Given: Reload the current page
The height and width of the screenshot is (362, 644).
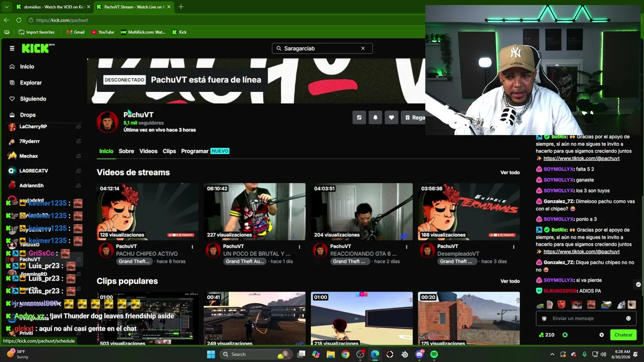Looking at the screenshot, I should click(x=19, y=20).
